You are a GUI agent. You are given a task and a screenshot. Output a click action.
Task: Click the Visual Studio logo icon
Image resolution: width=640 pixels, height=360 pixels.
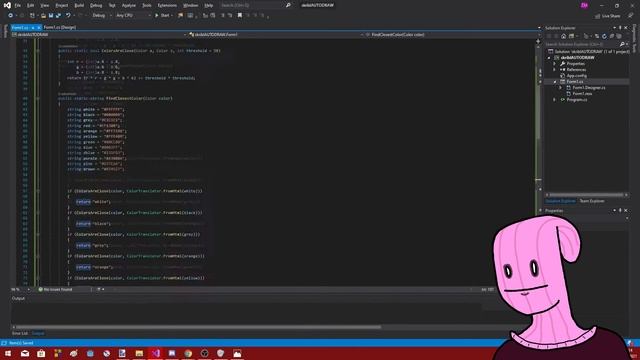tap(7, 5)
